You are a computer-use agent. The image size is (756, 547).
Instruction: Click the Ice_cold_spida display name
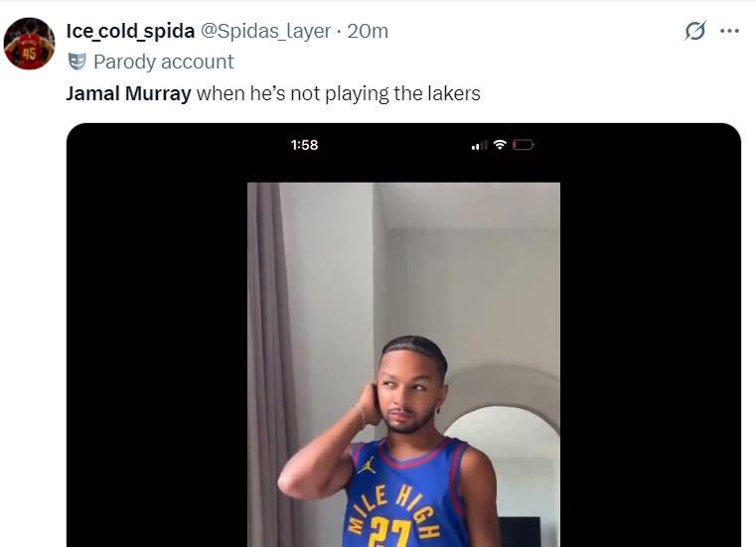[x=130, y=31]
